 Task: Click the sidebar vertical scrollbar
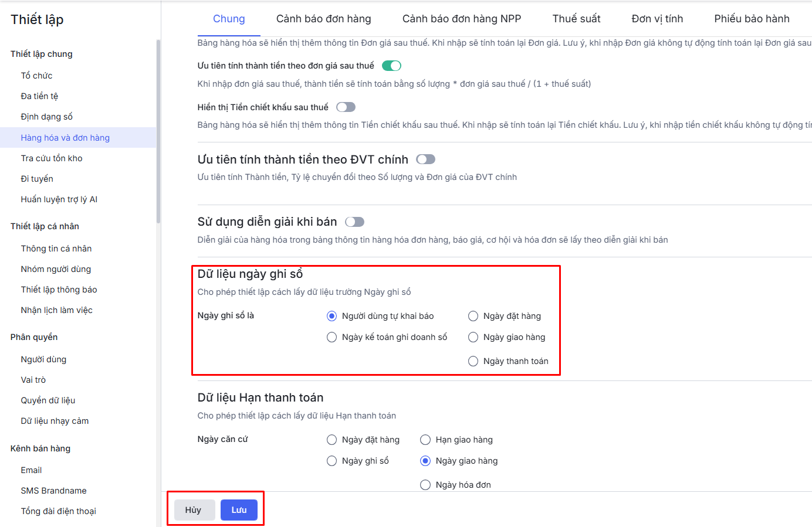click(x=158, y=131)
